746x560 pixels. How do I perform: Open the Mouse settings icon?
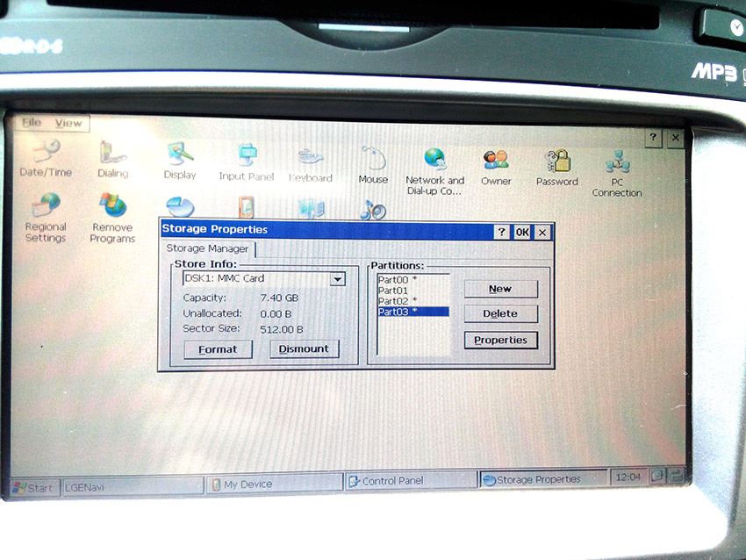[x=373, y=166]
